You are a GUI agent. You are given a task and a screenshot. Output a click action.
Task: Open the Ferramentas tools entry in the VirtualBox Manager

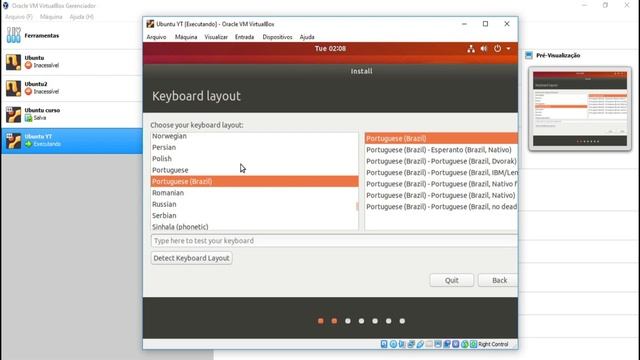[x=72, y=36]
